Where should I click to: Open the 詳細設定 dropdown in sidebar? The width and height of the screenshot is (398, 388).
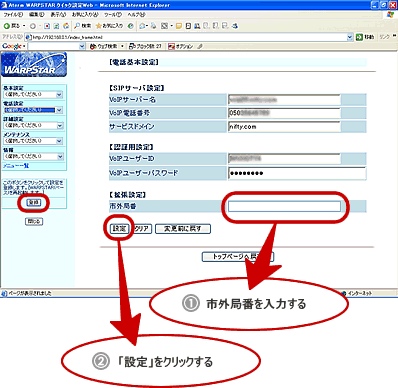pyautogui.click(x=33, y=125)
